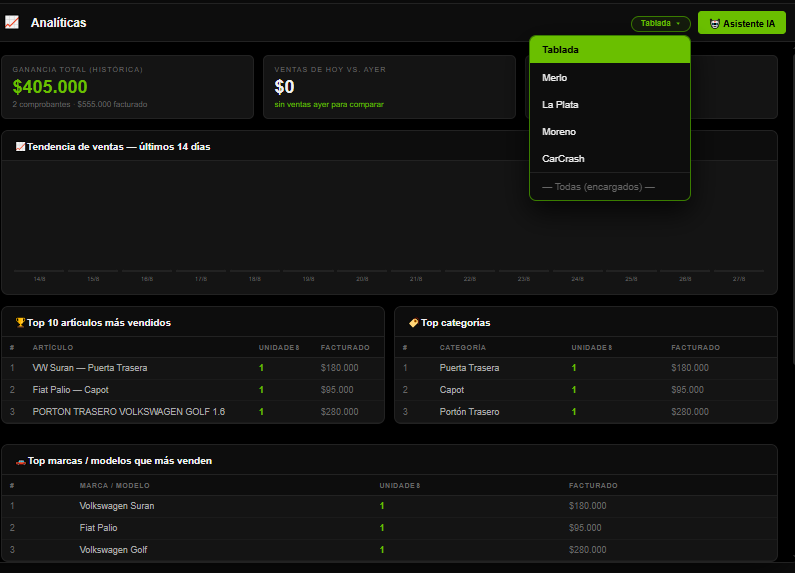Click the CATEGORÍA column header

point(462,347)
